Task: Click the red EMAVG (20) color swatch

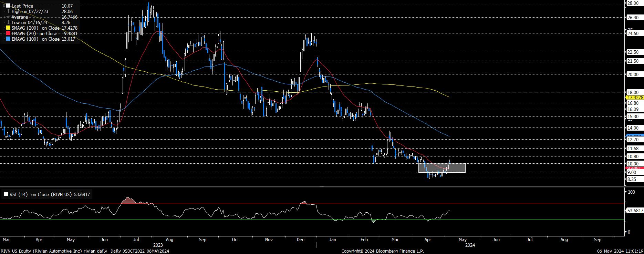Action: pos(8,33)
